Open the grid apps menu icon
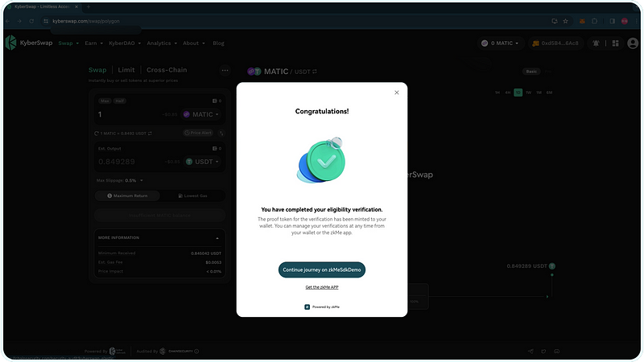This screenshot has width=644, height=362. (x=615, y=43)
